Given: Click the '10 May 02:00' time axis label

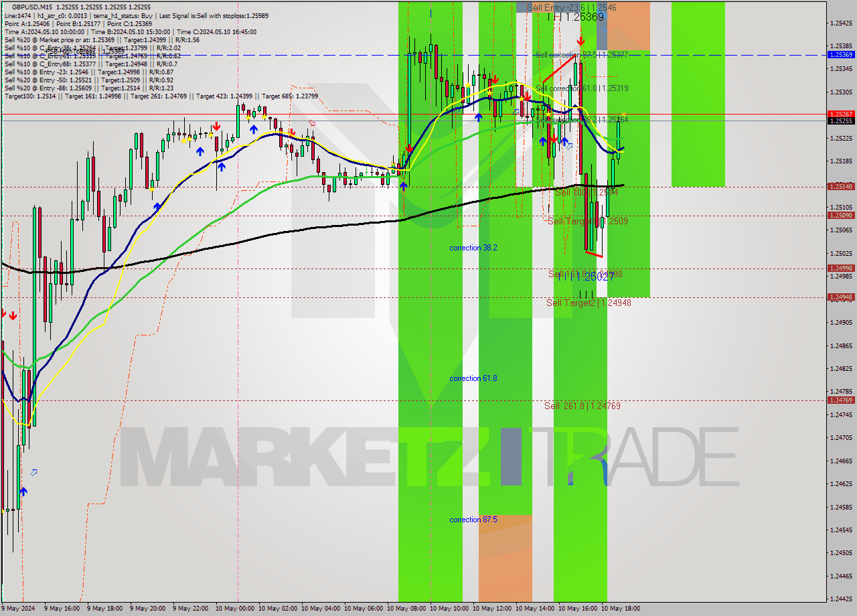Looking at the screenshot, I should [277, 609].
